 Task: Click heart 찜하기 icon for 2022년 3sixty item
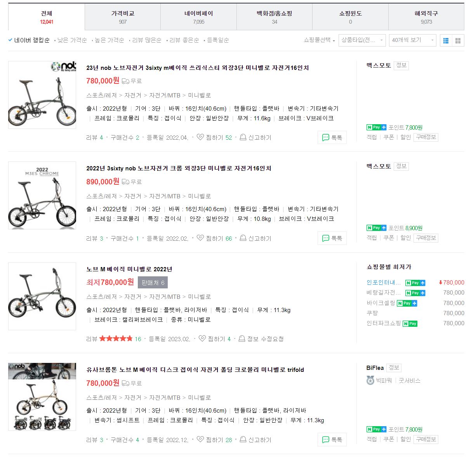(200, 238)
